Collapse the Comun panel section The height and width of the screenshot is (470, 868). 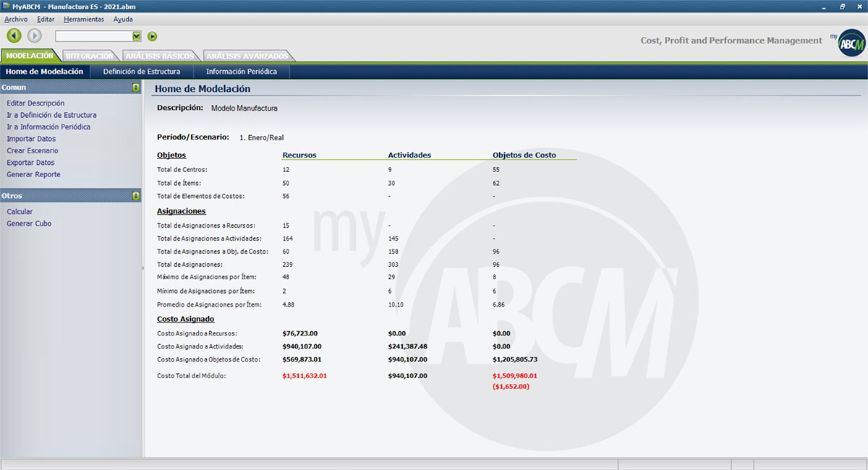click(136, 87)
